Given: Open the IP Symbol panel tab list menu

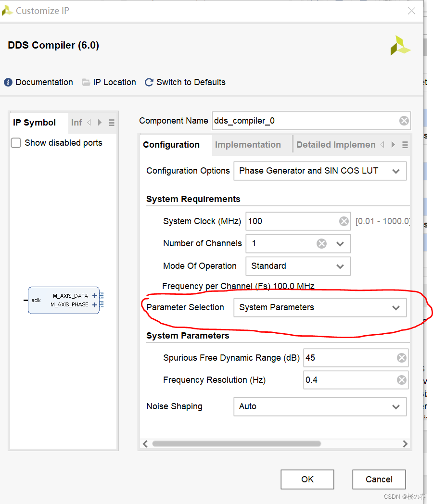Looking at the screenshot, I should click(112, 123).
